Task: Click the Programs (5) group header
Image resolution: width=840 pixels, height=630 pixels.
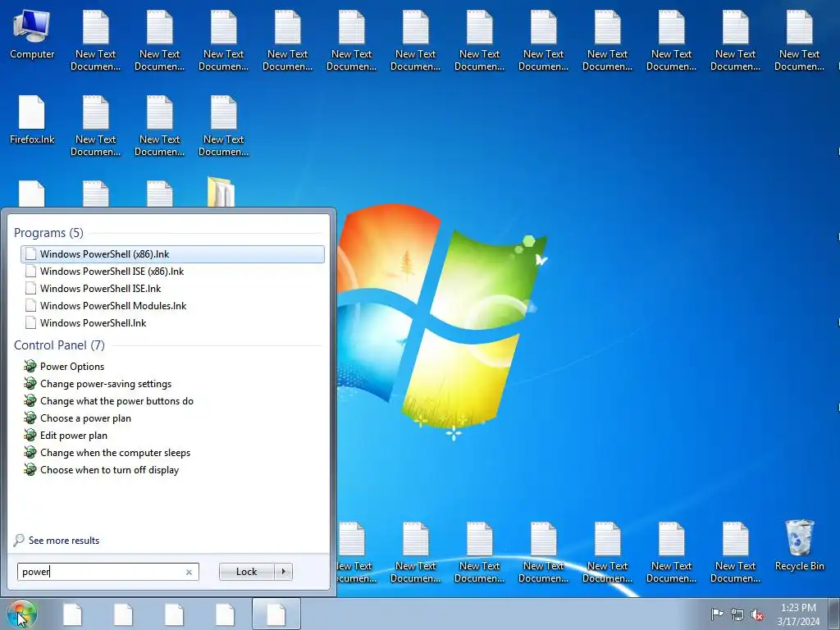Action: (48, 232)
